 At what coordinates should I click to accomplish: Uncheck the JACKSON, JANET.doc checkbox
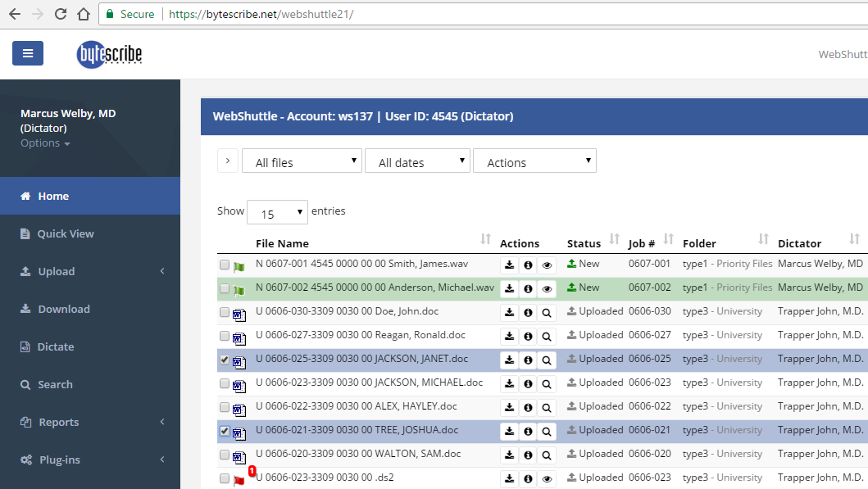pos(225,360)
